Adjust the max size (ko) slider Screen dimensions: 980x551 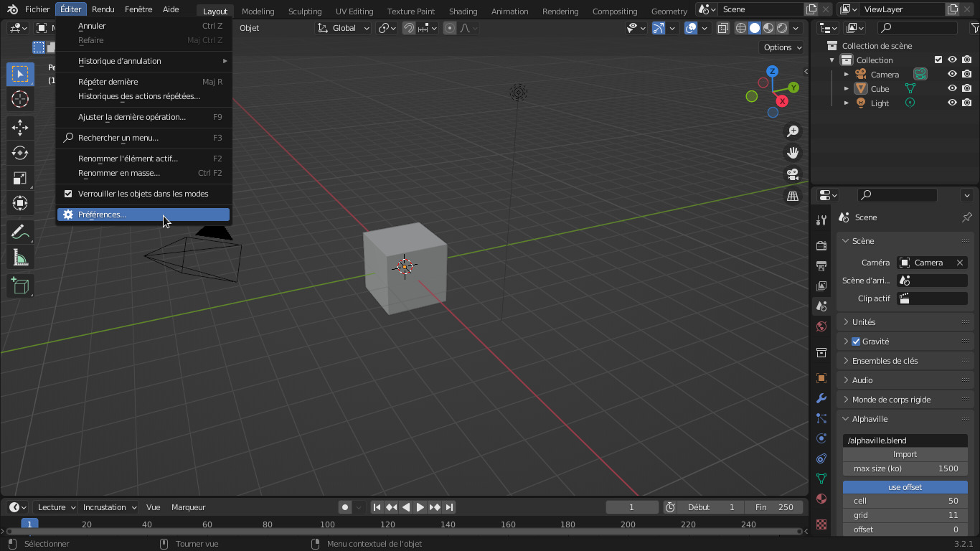[x=905, y=468]
